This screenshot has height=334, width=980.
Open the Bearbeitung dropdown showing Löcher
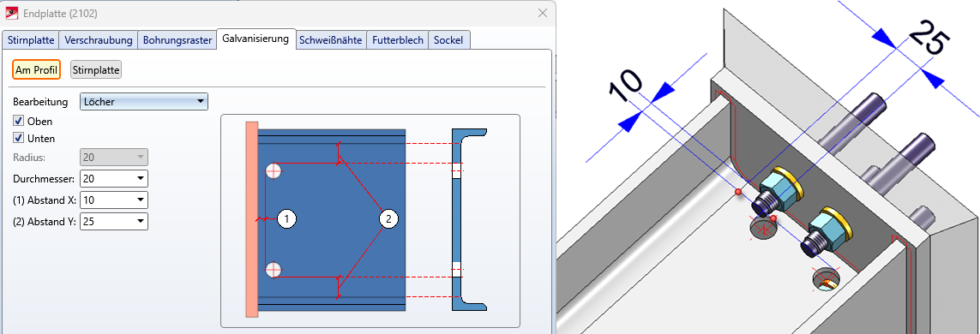(x=144, y=101)
